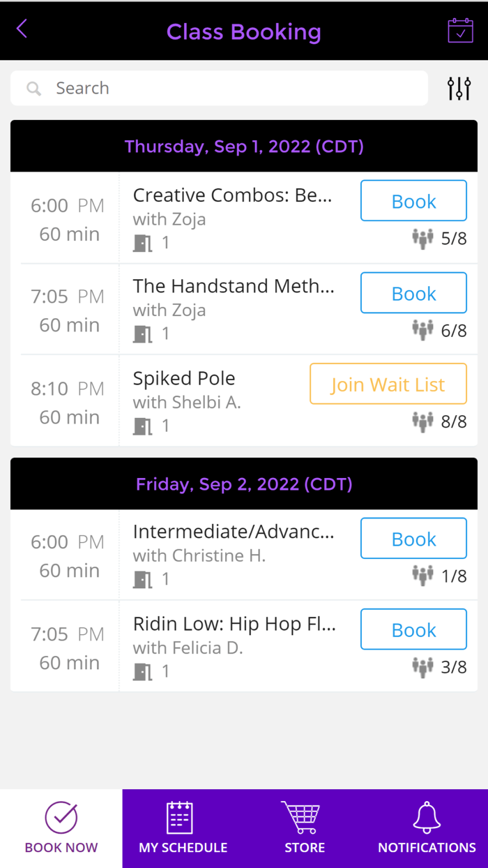Go to the Store tab
488x868 pixels.
coord(305,828)
